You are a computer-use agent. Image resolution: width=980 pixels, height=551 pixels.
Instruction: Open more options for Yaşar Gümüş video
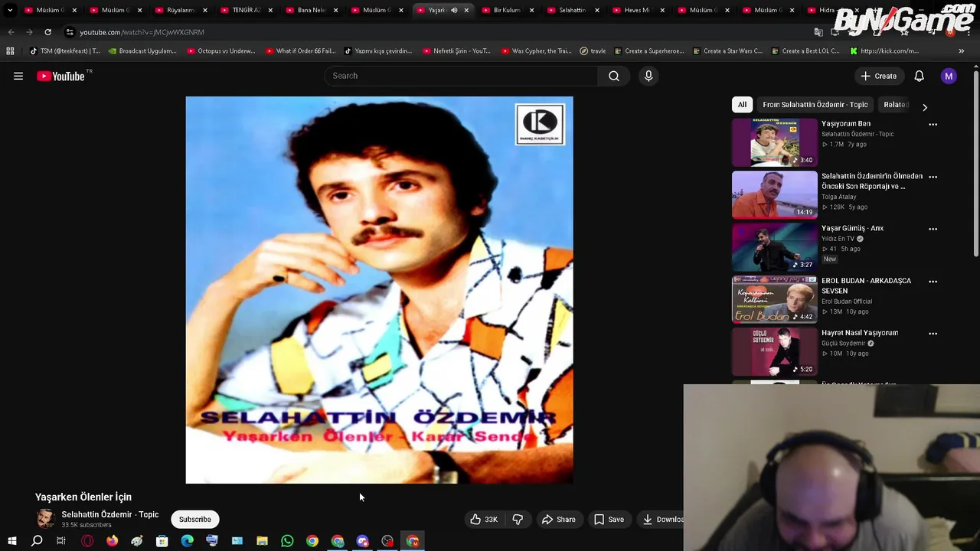[x=933, y=229]
